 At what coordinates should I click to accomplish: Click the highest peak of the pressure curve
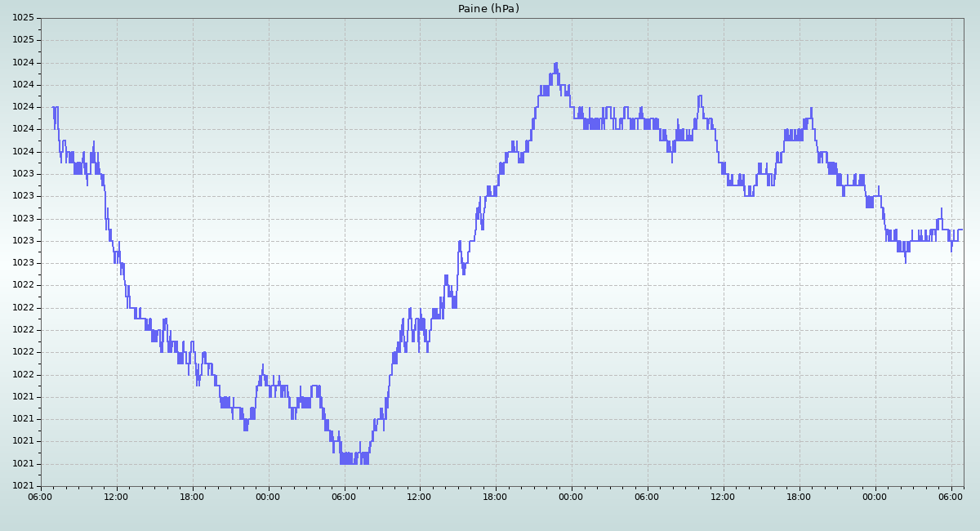coord(556,64)
